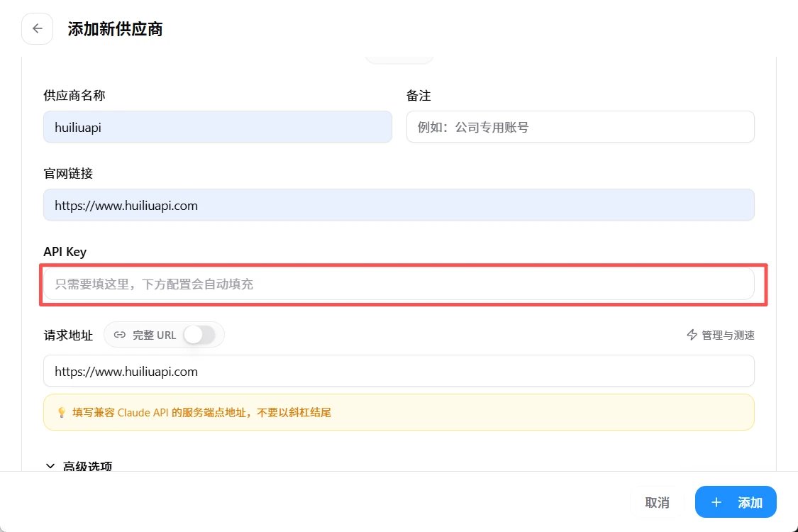Click the back arrow button
798x532 pixels.
pos(37,29)
